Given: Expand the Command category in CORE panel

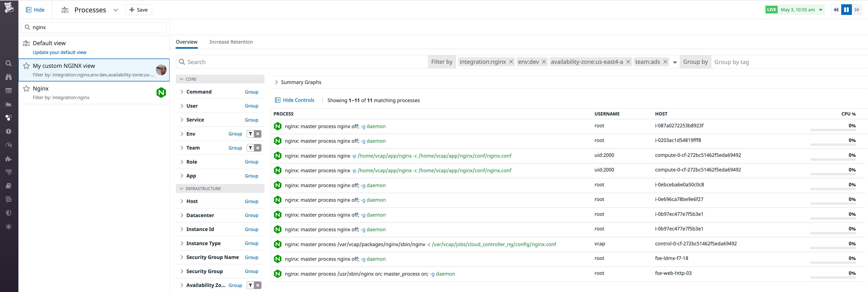Looking at the screenshot, I should [x=182, y=92].
